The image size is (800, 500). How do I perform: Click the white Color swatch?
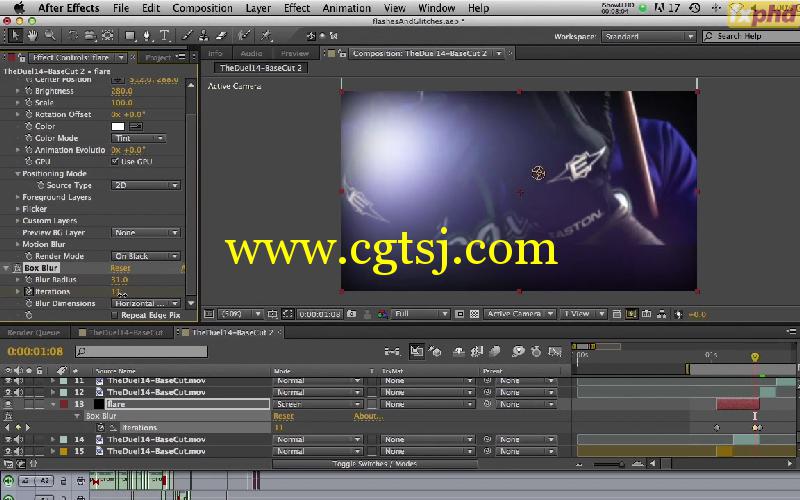point(118,126)
